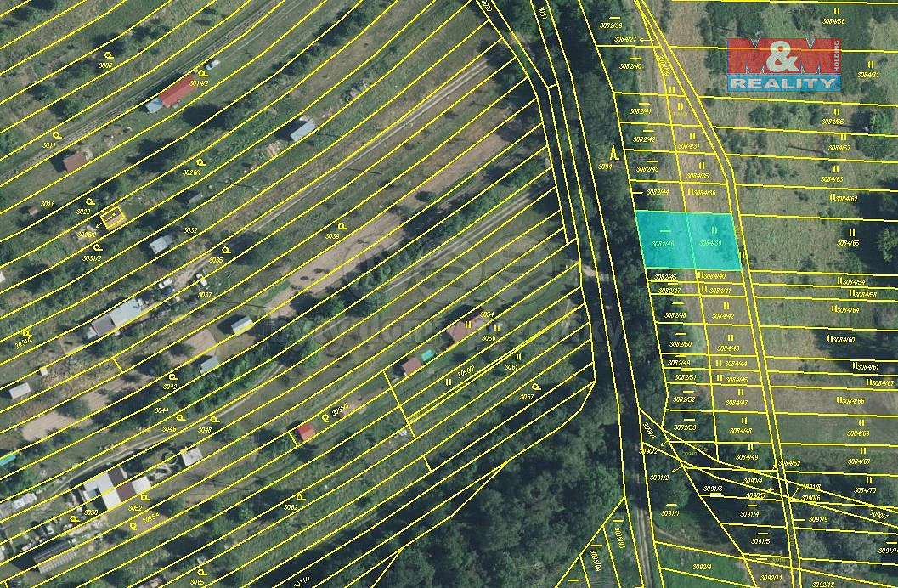This screenshot has height=588, width=898.
Task: Click parcel label 3032
Action: pos(190,231)
